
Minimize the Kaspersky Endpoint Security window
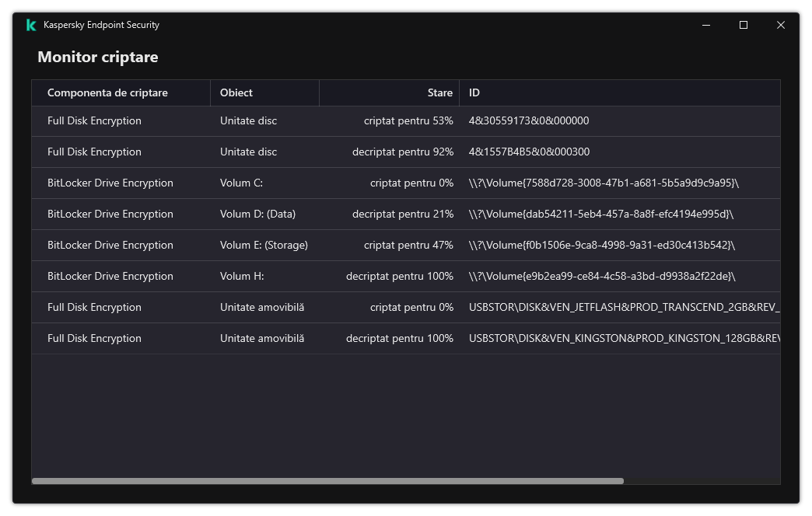[x=706, y=25]
